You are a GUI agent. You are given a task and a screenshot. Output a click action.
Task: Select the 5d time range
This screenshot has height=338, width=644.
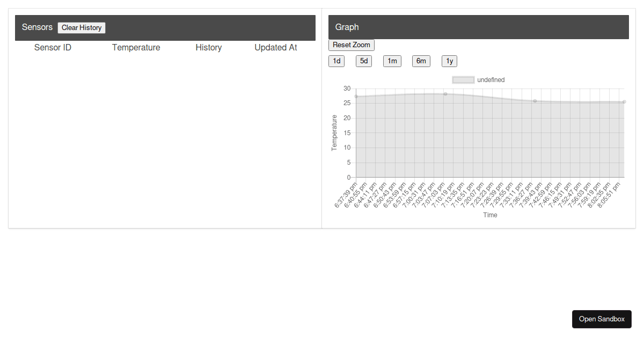[363, 61]
